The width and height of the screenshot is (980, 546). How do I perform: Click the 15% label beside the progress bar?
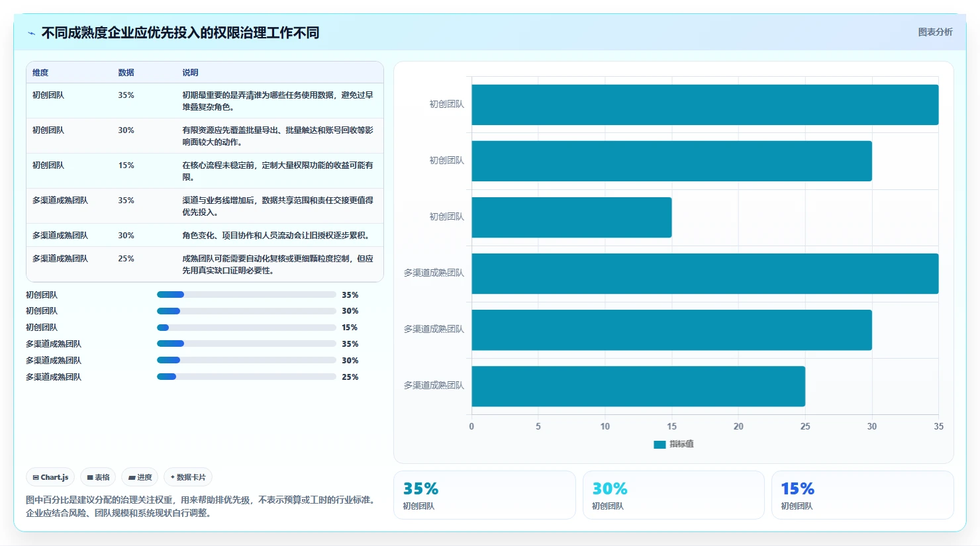(350, 328)
